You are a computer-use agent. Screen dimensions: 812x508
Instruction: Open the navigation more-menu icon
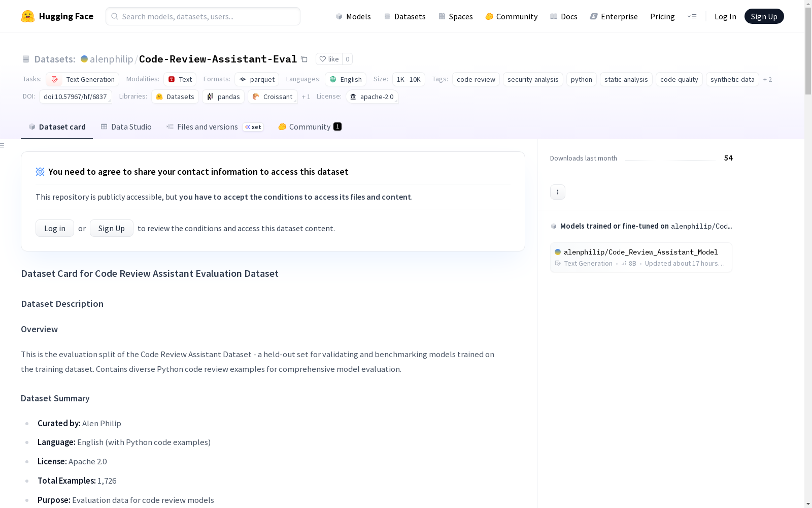click(692, 16)
